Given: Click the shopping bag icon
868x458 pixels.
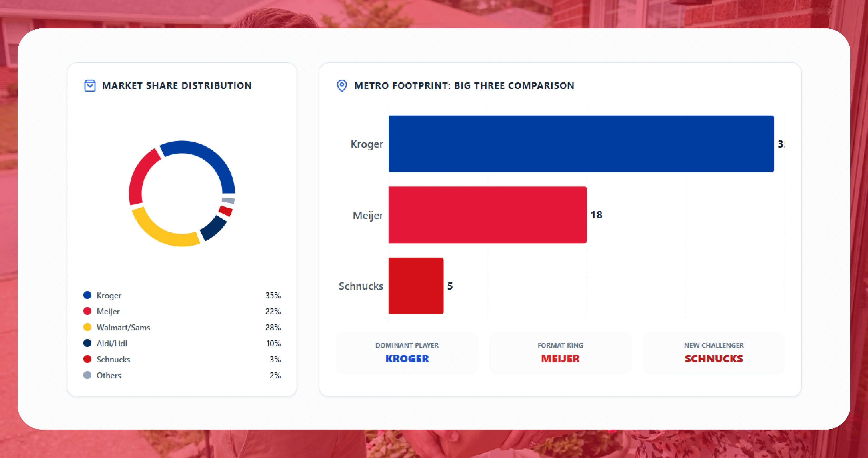Looking at the screenshot, I should [x=90, y=85].
